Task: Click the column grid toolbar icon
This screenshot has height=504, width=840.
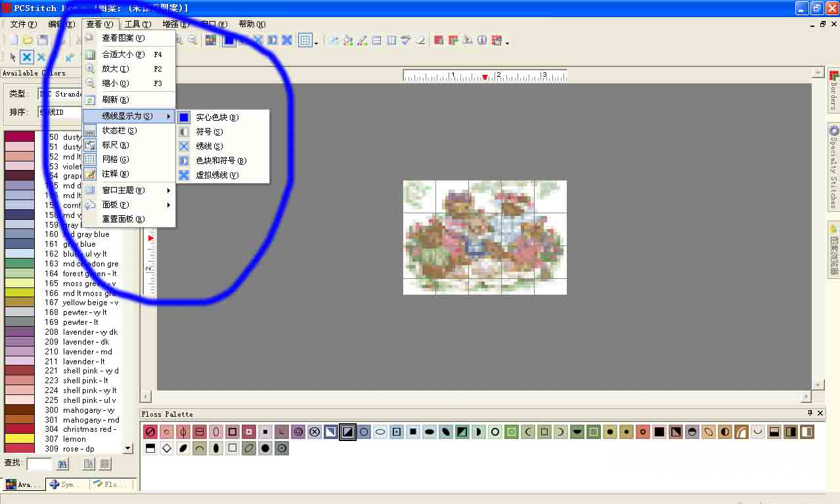Action: coord(393,40)
